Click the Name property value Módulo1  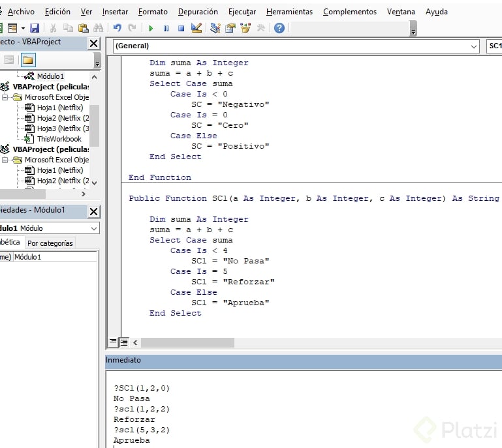point(55,257)
